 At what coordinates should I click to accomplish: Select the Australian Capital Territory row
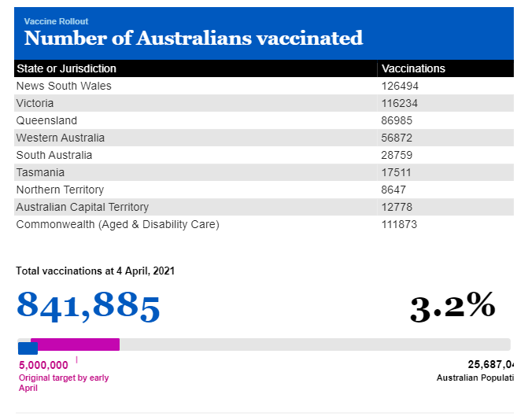(x=264, y=207)
